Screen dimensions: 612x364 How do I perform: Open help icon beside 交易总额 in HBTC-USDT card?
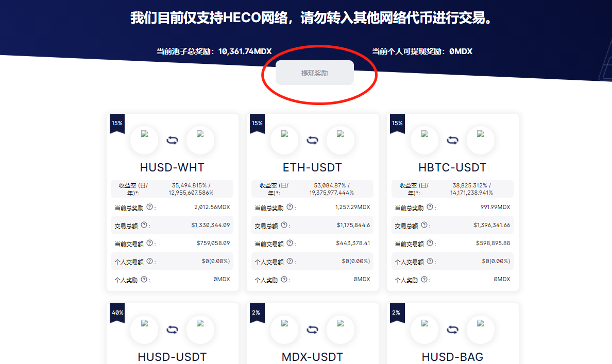pyautogui.click(x=424, y=225)
